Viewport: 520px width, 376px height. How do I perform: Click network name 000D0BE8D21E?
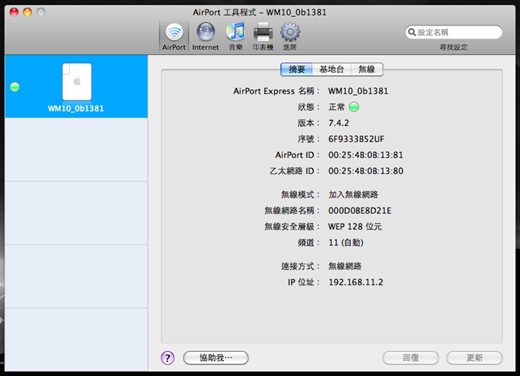tap(360, 211)
